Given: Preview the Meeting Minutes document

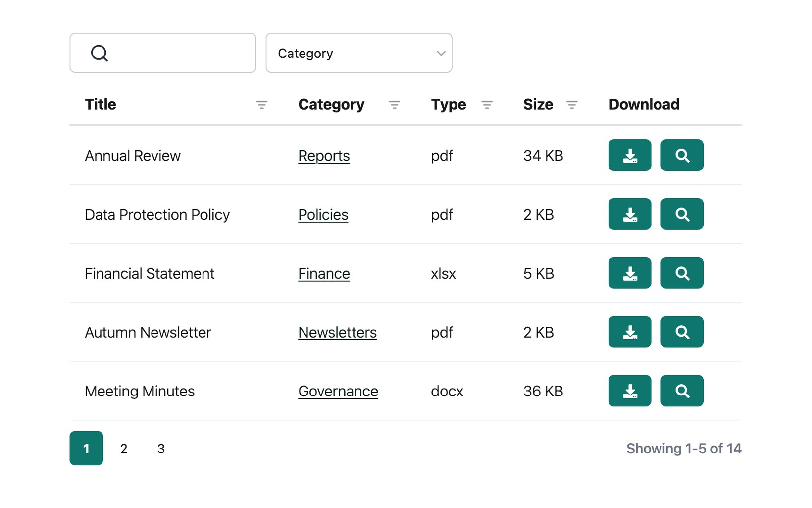Looking at the screenshot, I should (682, 391).
